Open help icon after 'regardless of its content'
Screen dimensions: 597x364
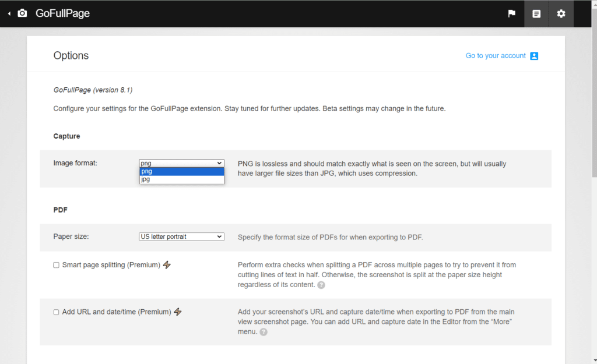[x=321, y=285]
